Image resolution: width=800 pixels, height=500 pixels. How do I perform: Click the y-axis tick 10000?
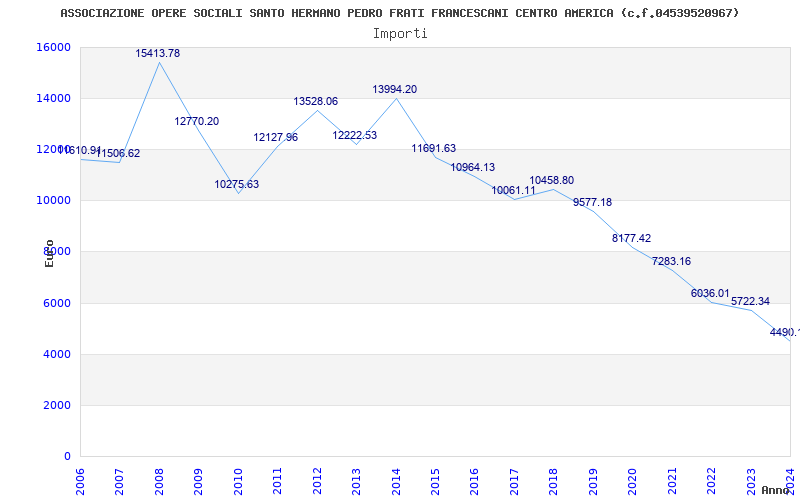54,201
